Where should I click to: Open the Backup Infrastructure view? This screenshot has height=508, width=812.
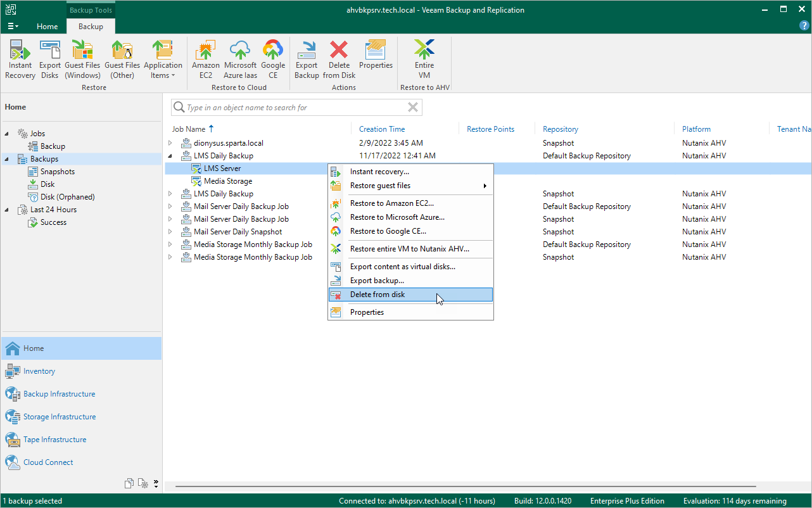tap(81, 394)
